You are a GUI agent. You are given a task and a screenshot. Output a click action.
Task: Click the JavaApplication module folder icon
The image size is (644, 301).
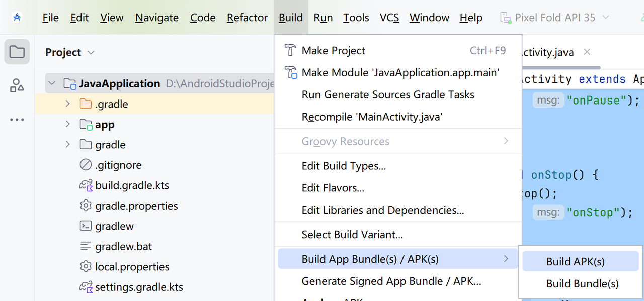click(69, 83)
